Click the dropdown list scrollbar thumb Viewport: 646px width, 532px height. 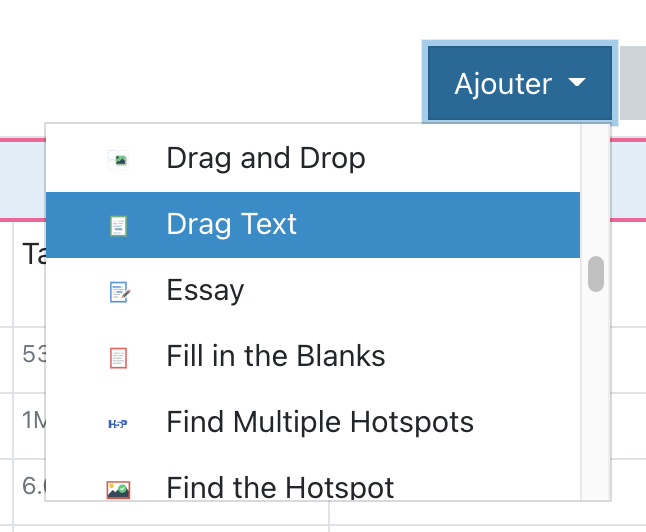pyautogui.click(x=596, y=274)
